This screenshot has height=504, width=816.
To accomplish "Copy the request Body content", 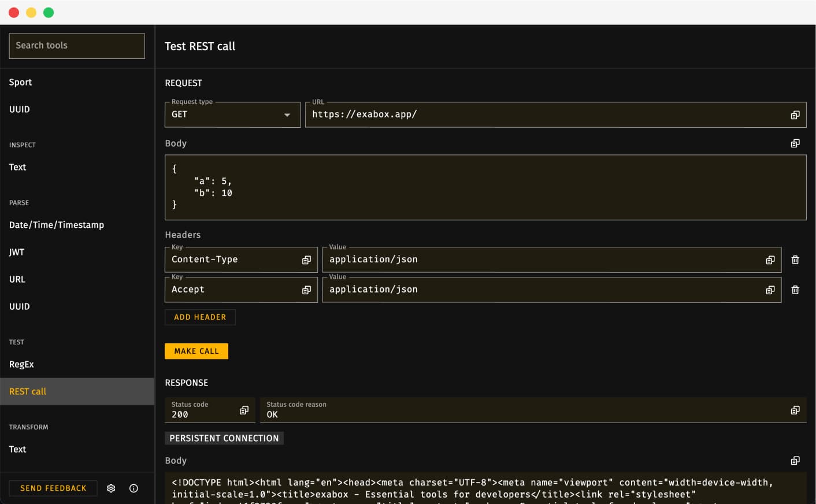I will [x=795, y=143].
